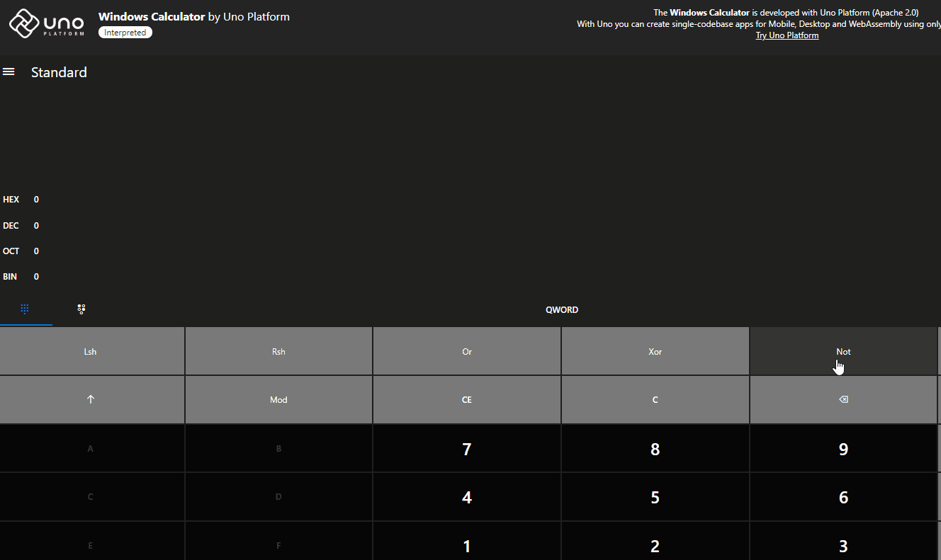The image size is (941, 560).
Task: Open the hamburger navigation menu
Action: point(9,71)
